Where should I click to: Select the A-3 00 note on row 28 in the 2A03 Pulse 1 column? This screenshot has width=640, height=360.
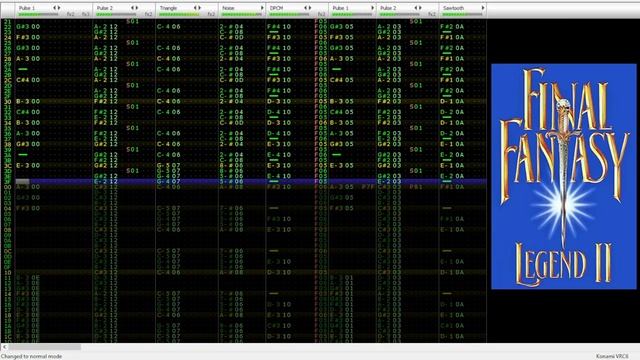click(28, 58)
